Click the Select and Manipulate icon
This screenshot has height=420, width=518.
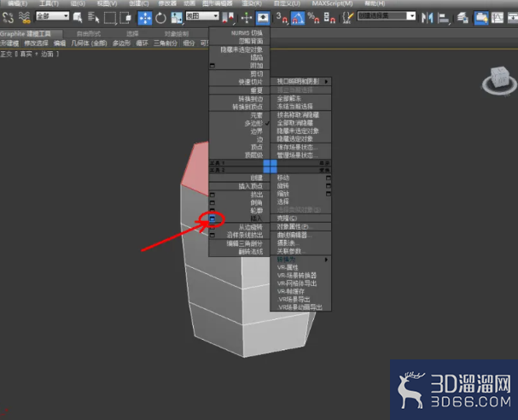tap(247, 18)
